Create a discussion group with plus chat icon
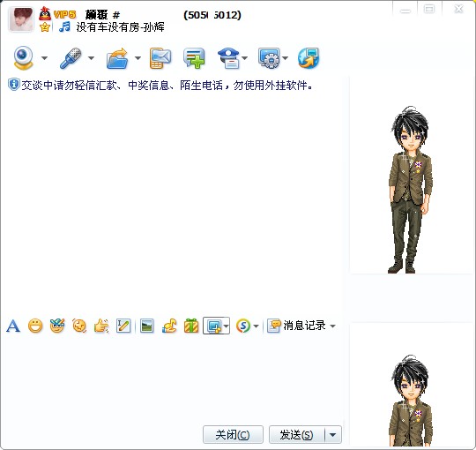This screenshot has width=476, height=450. coord(194,57)
